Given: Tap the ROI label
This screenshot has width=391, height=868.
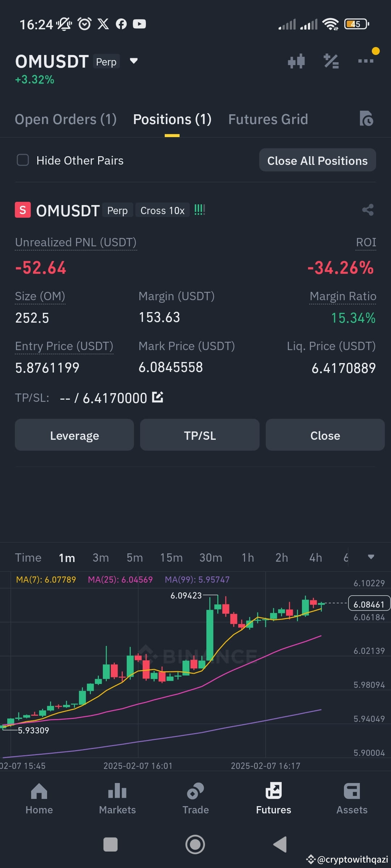Looking at the screenshot, I should (366, 242).
